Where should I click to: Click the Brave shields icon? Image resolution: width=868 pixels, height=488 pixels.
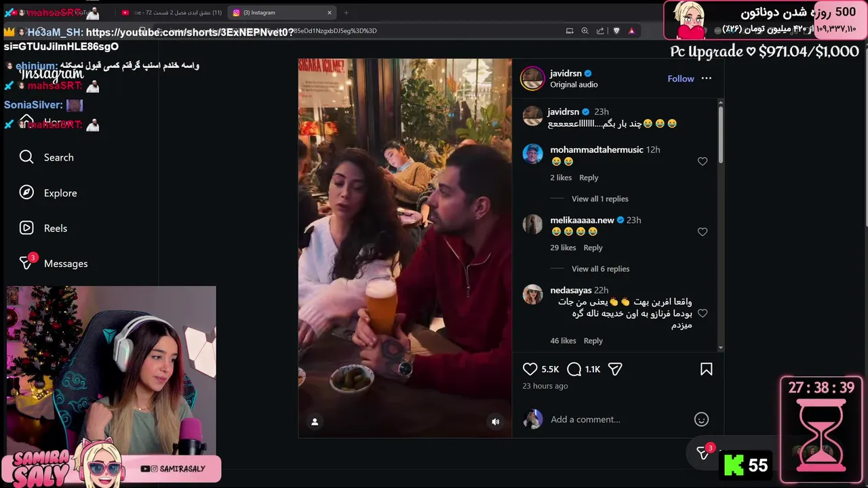pos(616,30)
